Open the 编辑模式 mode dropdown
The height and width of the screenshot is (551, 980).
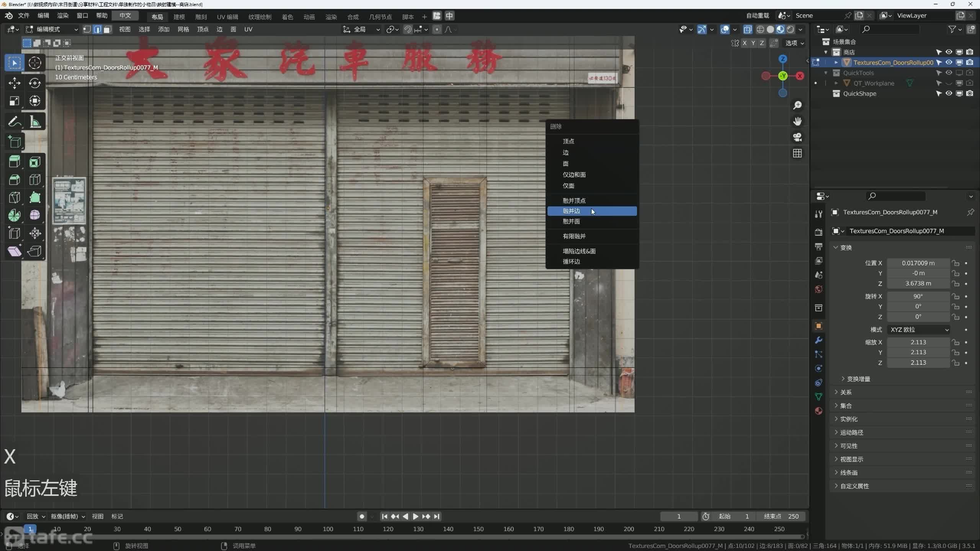click(x=52, y=29)
